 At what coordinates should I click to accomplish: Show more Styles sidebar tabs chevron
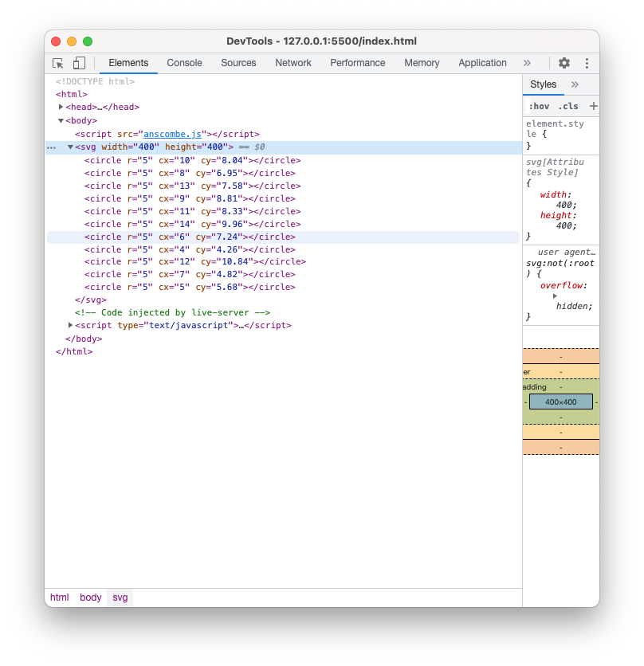pyautogui.click(x=575, y=84)
